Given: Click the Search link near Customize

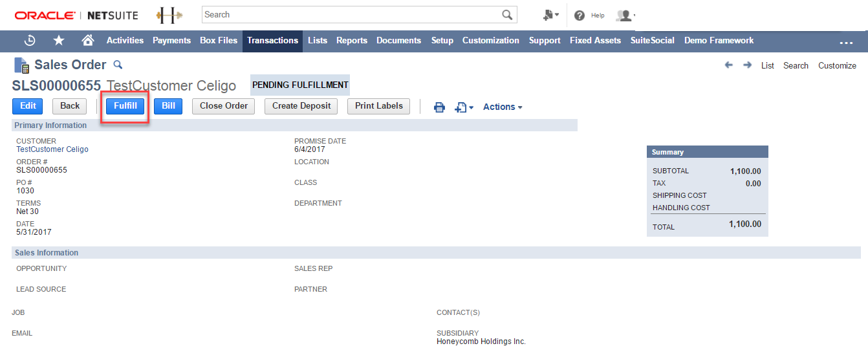Looking at the screenshot, I should pos(796,65).
